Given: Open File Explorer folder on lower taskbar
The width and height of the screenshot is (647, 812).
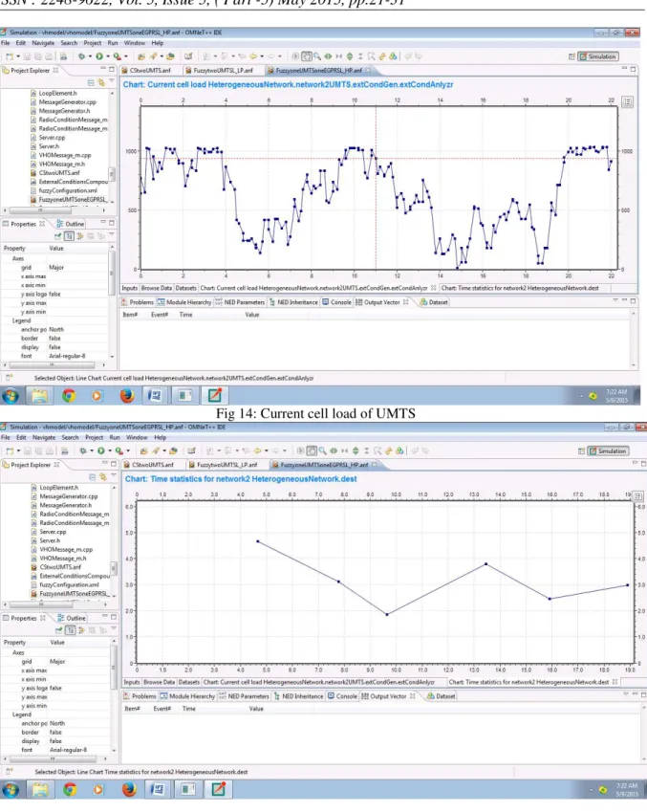Looking at the screenshot, I should pos(39,790).
